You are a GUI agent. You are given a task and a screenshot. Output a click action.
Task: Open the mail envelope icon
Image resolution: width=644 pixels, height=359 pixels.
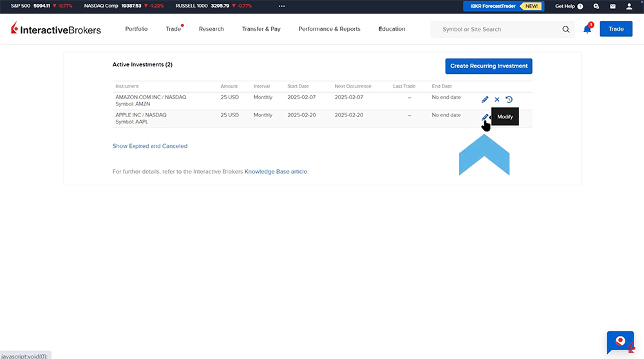coord(612,6)
